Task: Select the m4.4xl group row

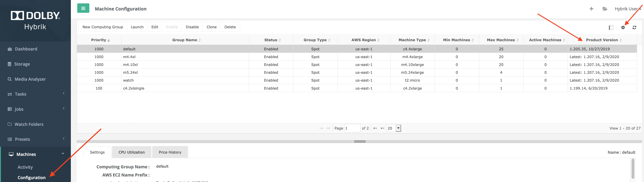Action: coord(357,57)
